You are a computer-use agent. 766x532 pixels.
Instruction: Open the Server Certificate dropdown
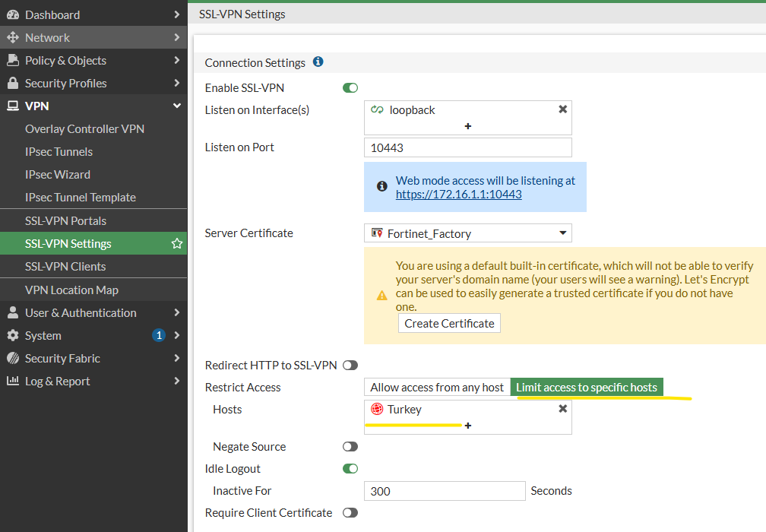pos(468,233)
